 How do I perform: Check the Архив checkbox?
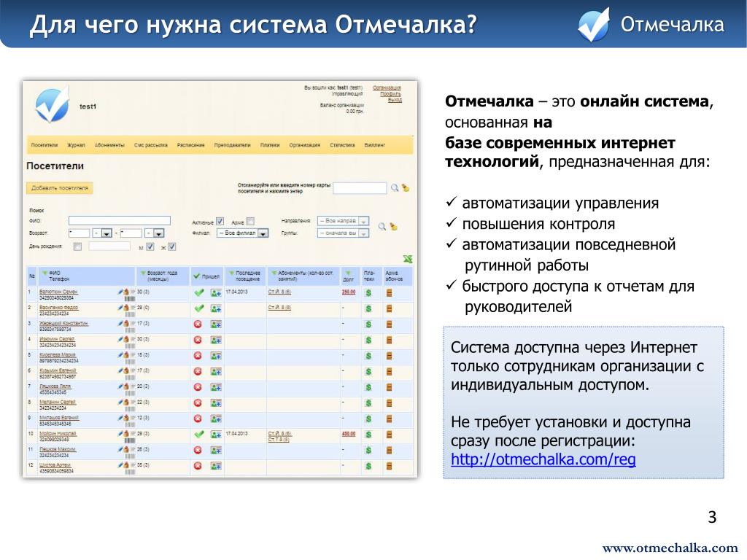(250, 222)
